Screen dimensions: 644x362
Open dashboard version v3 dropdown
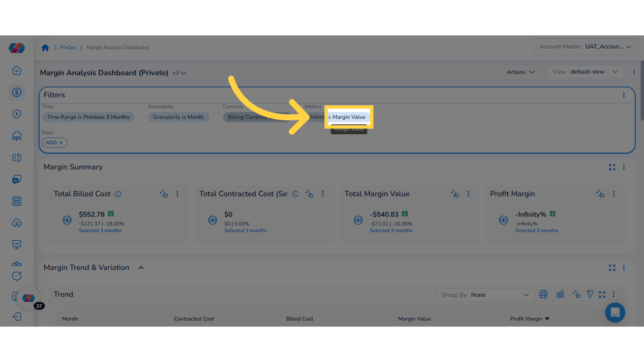(179, 73)
